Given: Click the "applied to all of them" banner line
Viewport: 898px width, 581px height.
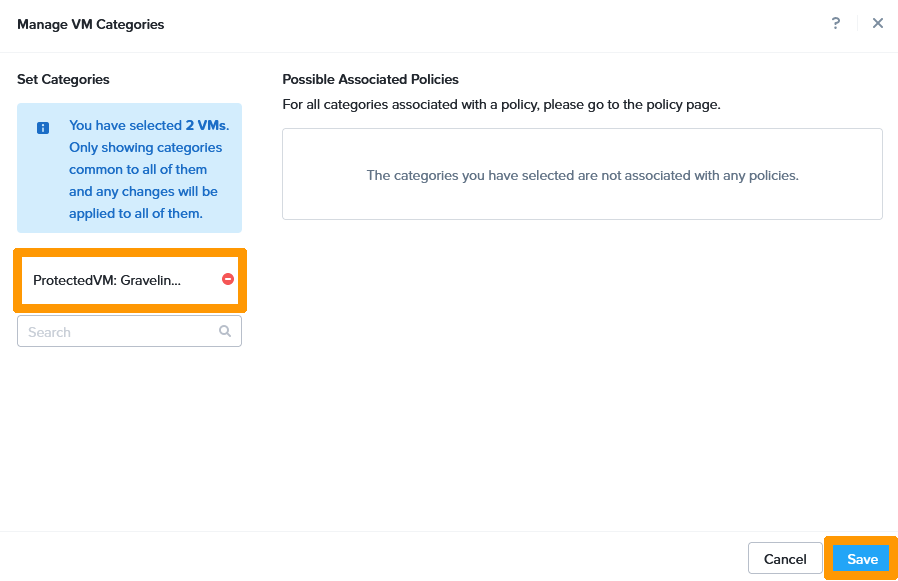Looking at the screenshot, I should click(x=135, y=213).
